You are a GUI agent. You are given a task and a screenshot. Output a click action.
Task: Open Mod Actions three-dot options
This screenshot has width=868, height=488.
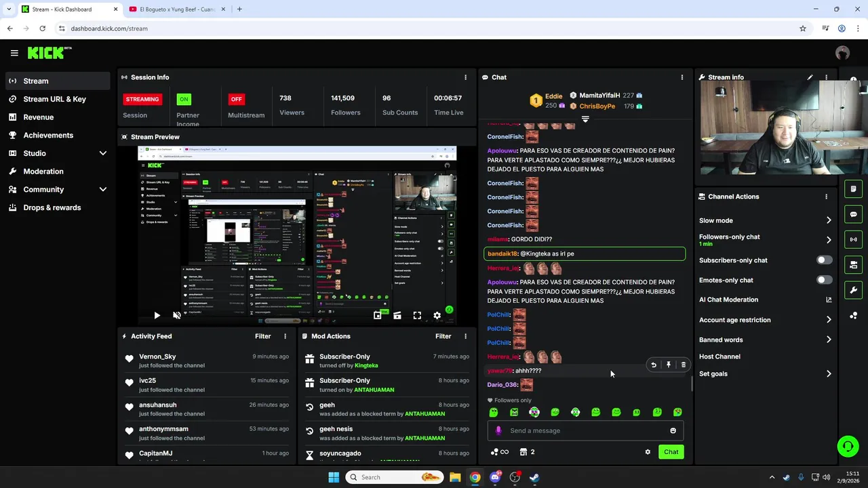point(465,336)
